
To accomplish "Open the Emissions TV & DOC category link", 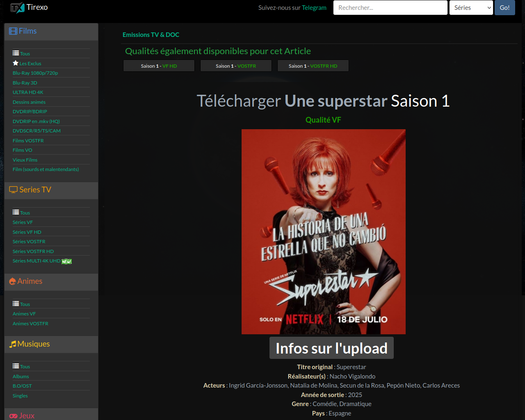I will 151,35.
